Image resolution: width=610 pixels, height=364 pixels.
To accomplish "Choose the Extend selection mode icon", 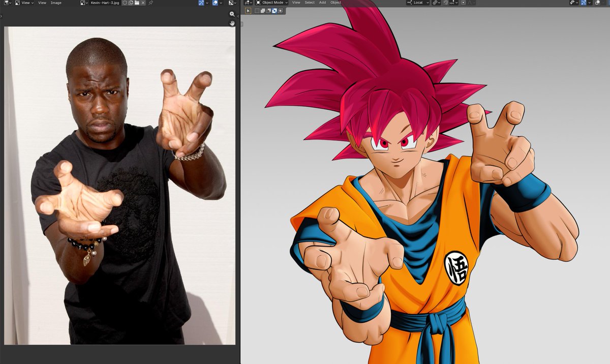I will 263,11.
